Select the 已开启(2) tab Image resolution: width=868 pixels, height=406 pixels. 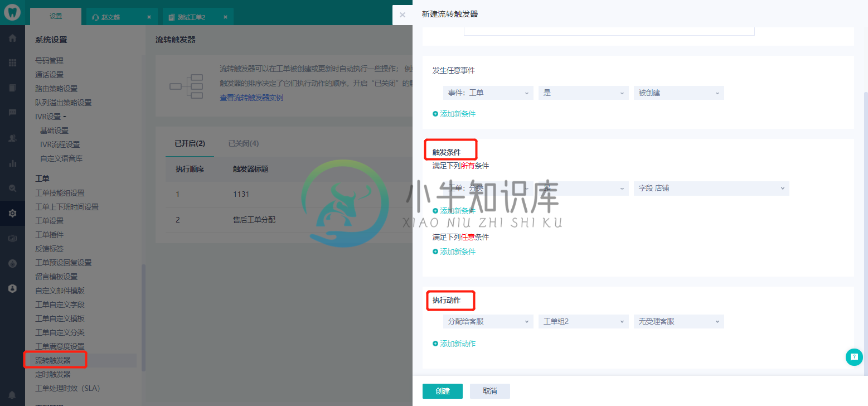[190, 143]
